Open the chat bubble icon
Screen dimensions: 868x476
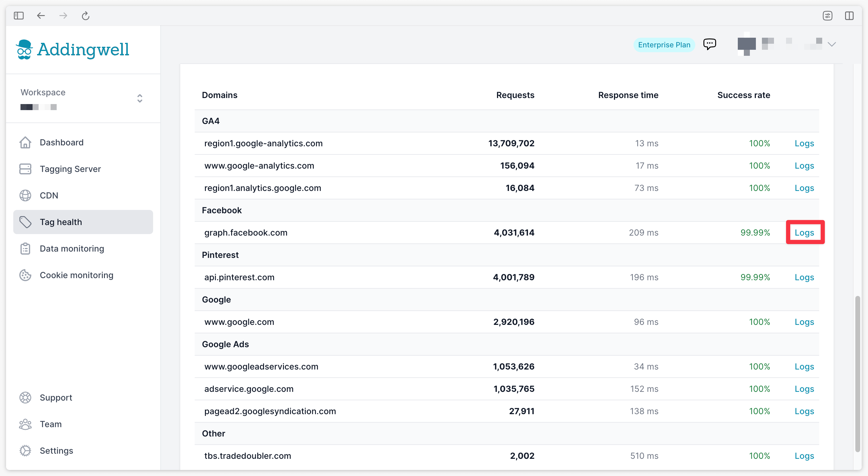(x=710, y=44)
